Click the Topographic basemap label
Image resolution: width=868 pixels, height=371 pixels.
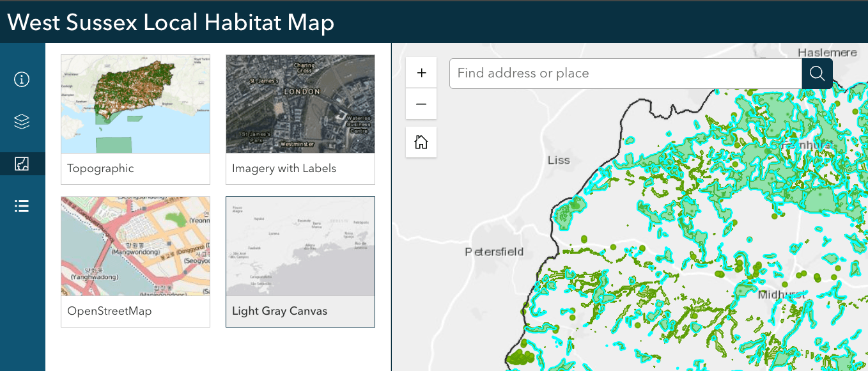[x=100, y=169]
